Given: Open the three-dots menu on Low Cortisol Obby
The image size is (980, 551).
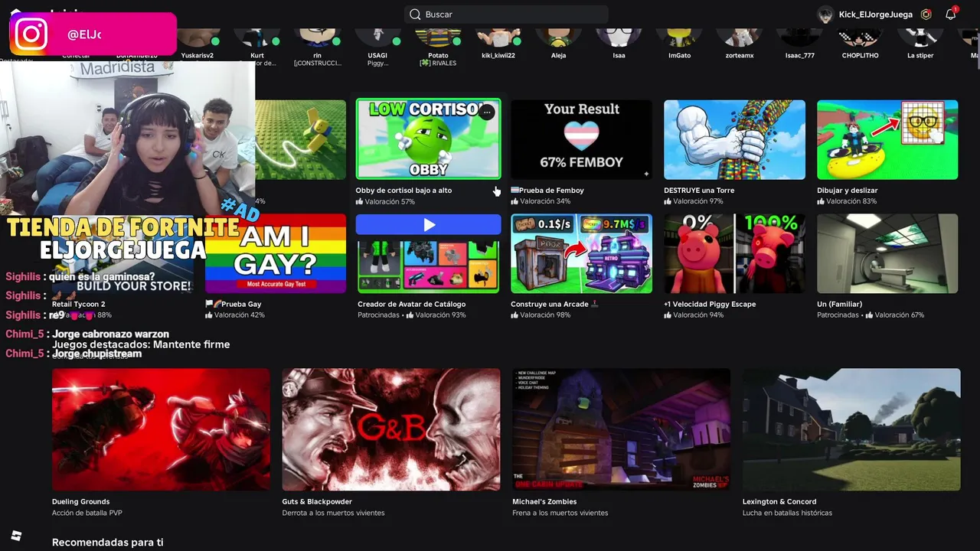Looking at the screenshot, I should [487, 112].
